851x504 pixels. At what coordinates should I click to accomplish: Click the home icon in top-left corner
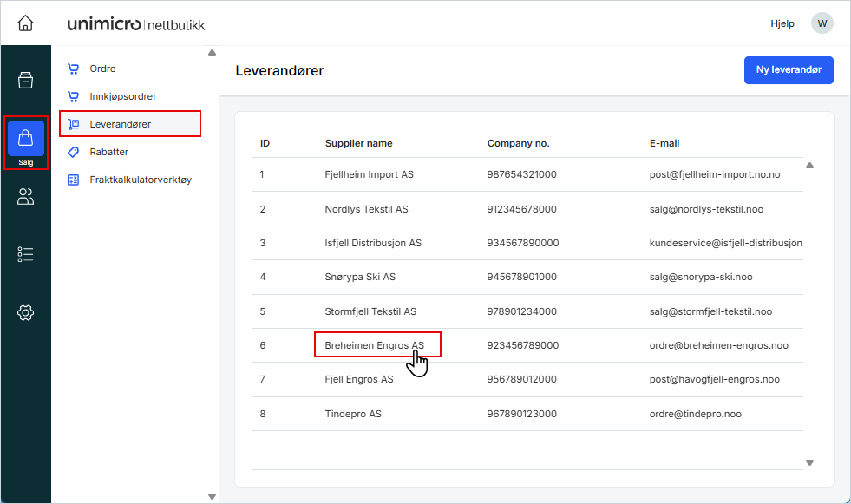point(25,23)
